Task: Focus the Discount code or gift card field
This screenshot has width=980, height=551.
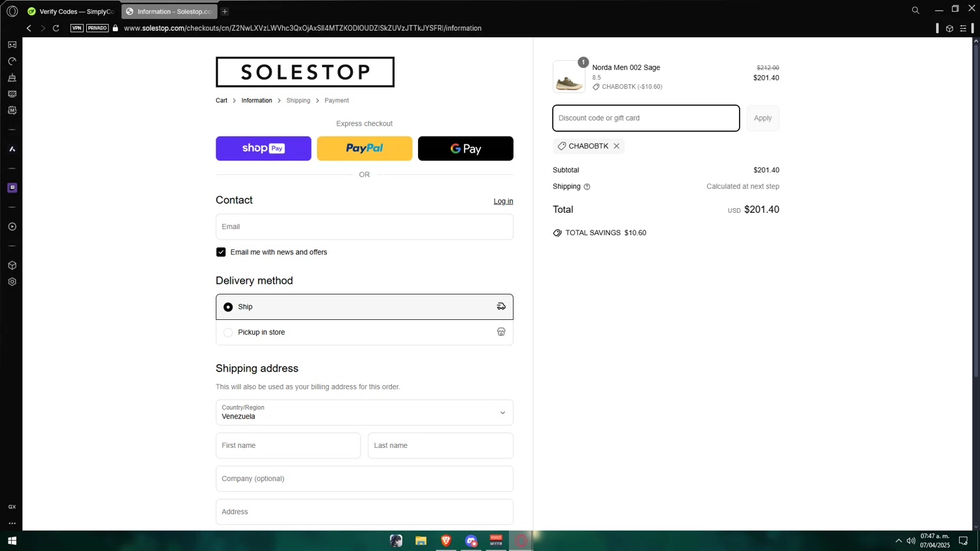Action: click(x=646, y=118)
